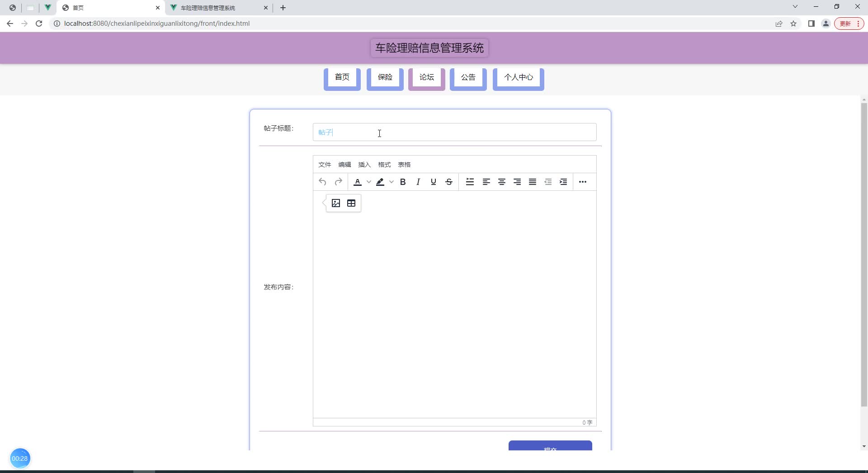Open the 文件 editor menu
The height and width of the screenshot is (473, 868).
(x=325, y=165)
